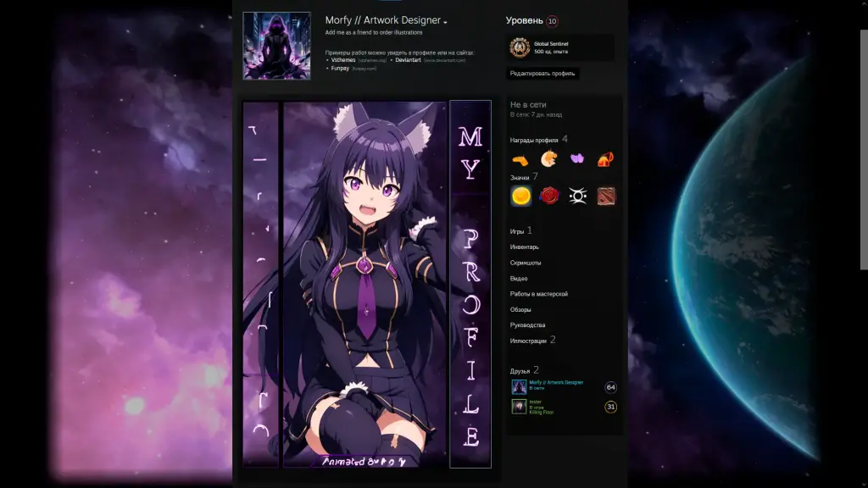Click the orange hand profile award icon
This screenshot has width=868, height=488.
pyautogui.click(x=520, y=159)
